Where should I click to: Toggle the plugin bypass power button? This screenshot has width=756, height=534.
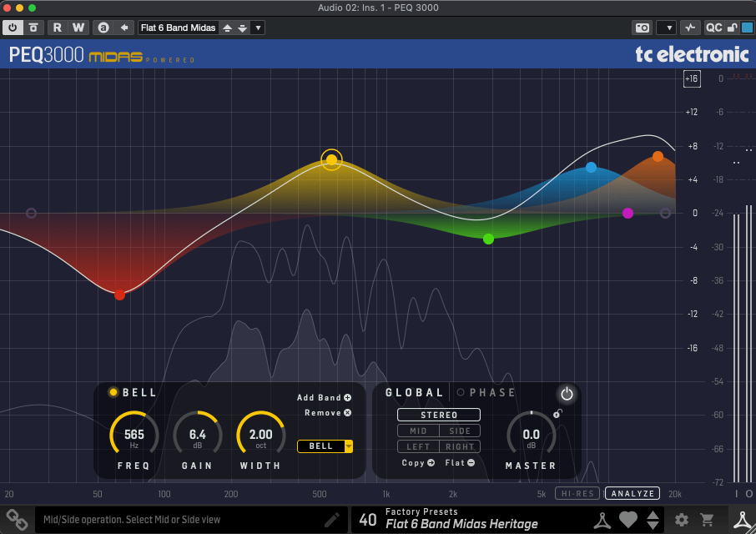(13, 28)
